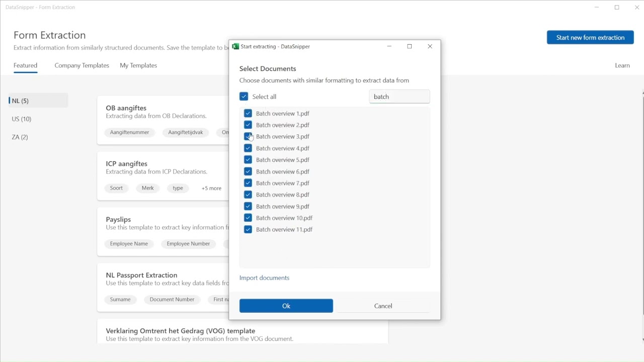This screenshot has width=644, height=362.
Task: Start new form extraction
Action: point(590,37)
